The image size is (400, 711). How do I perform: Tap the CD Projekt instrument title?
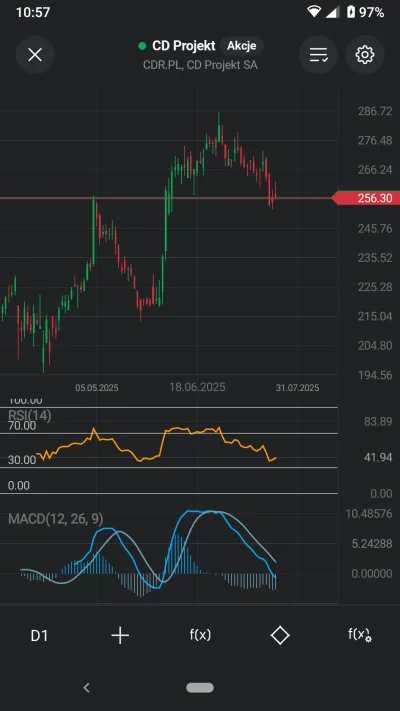coord(184,46)
